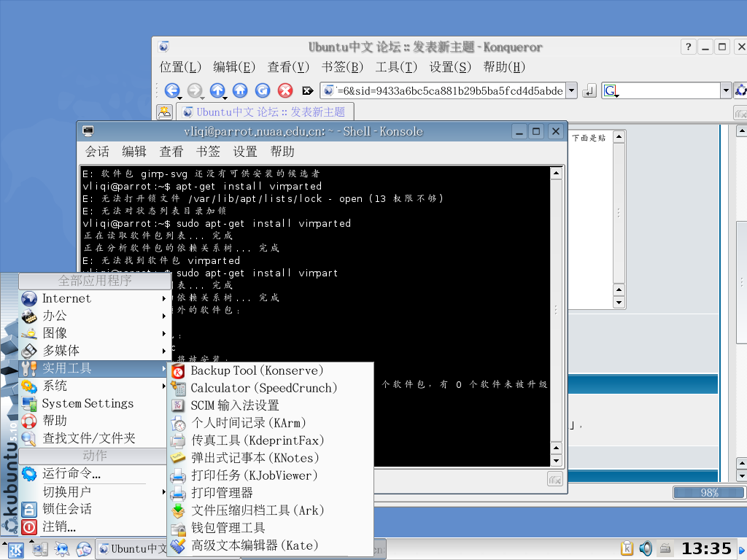Image resolution: width=747 pixels, height=560 pixels.
Task: Open Konqueror 查看(V) menu
Action: click(x=288, y=67)
